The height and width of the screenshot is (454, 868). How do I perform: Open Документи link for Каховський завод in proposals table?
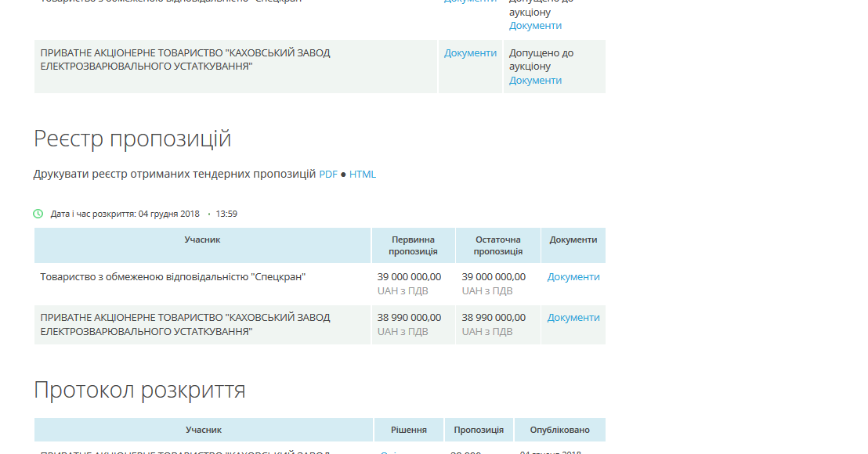pos(573,318)
